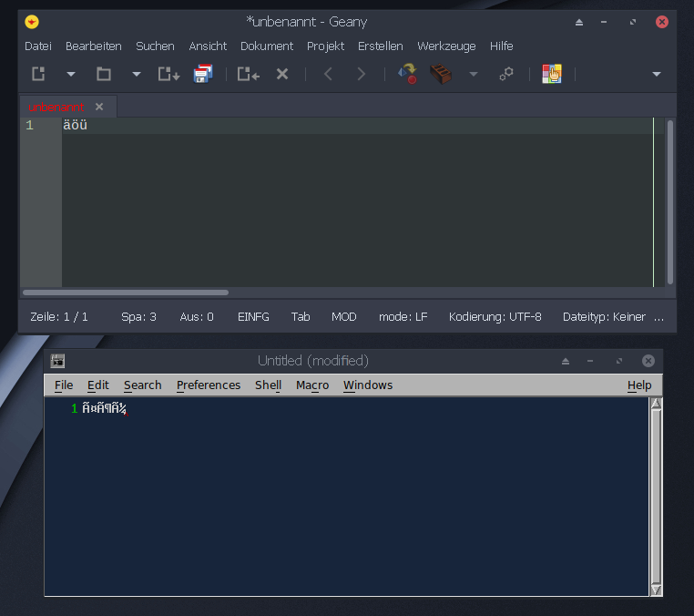Click the save current file icon
694x616 pixels.
168,75
